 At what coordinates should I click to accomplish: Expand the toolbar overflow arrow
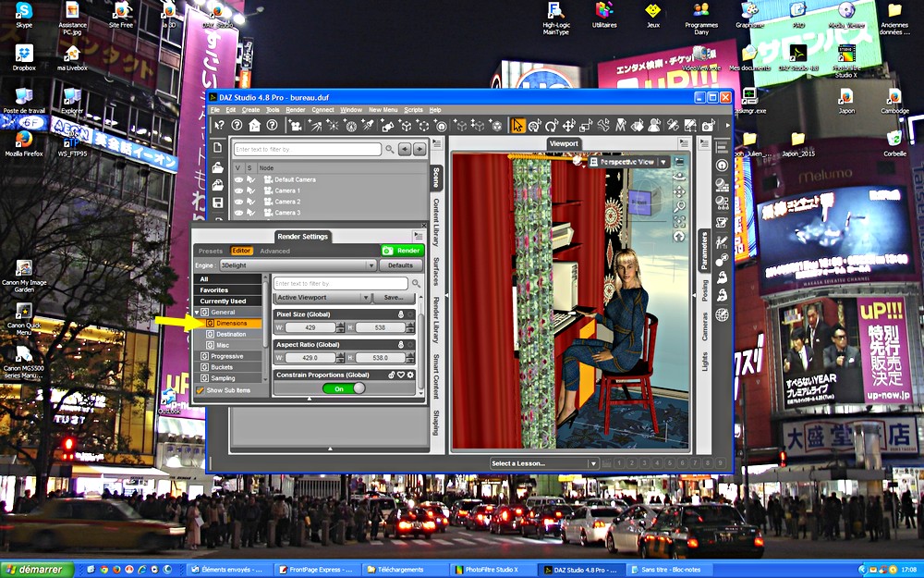coord(727,125)
